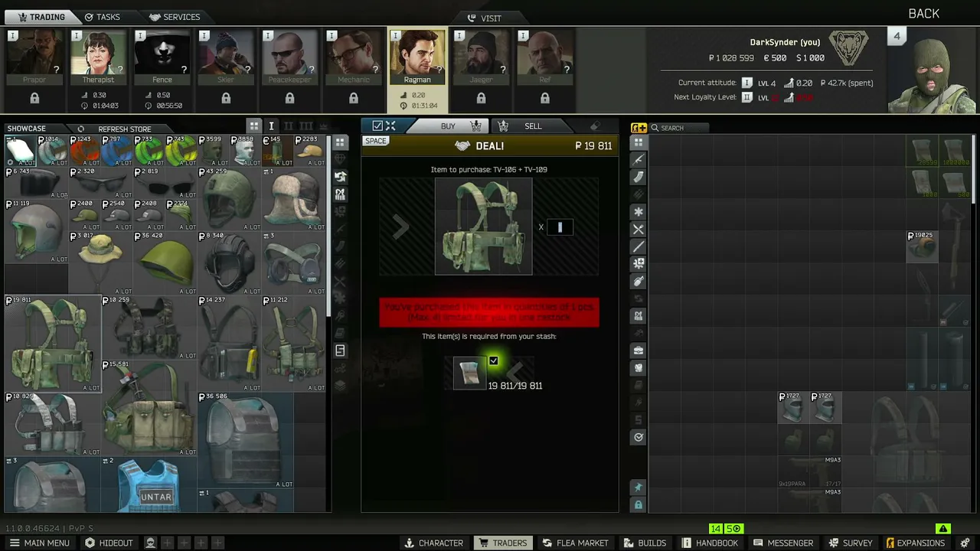
Task: Go to the Hideout
Action: point(109,543)
